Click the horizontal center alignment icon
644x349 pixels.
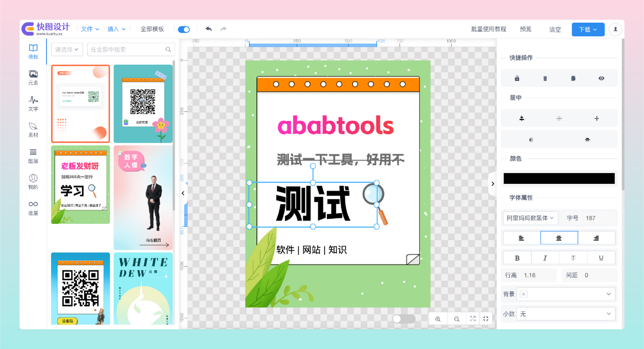pyautogui.click(x=531, y=140)
